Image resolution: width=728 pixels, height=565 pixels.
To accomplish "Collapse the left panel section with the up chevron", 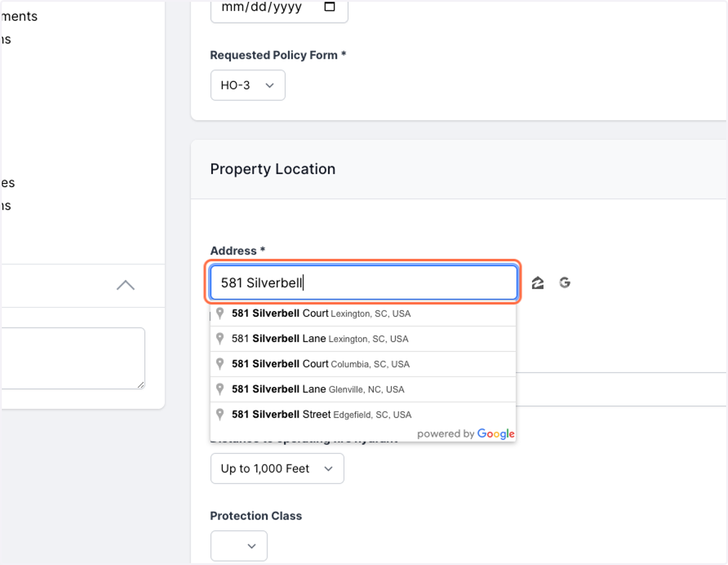I will pos(126,285).
